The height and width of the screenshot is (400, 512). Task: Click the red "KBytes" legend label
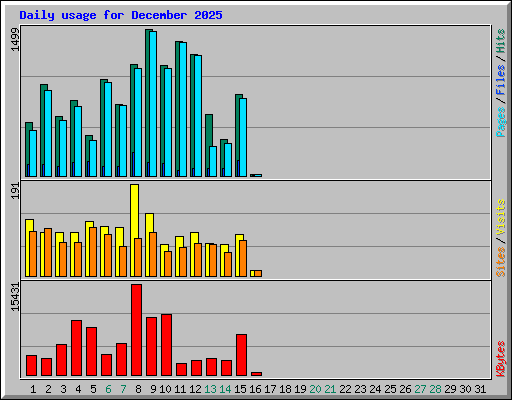coord(501,359)
